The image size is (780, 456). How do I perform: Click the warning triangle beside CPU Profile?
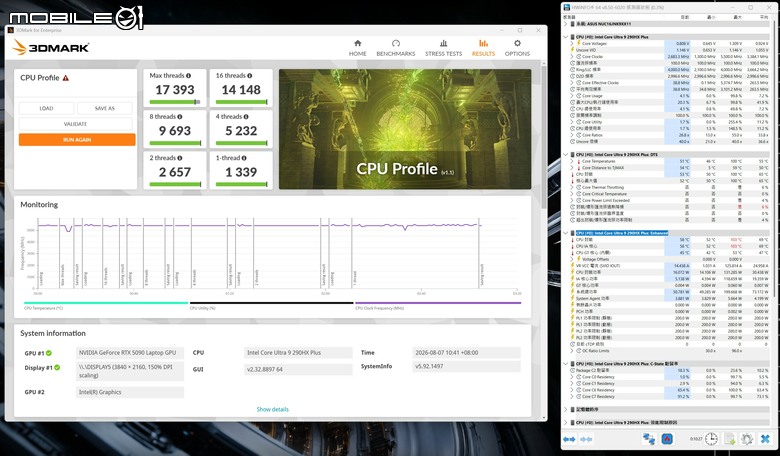pyautogui.click(x=66, y=78)
